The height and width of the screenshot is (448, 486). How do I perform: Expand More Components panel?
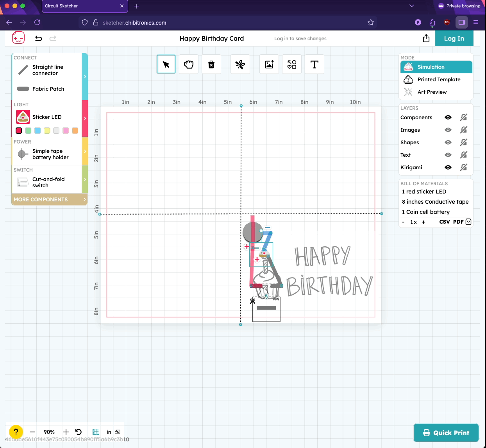click(50, 199)
